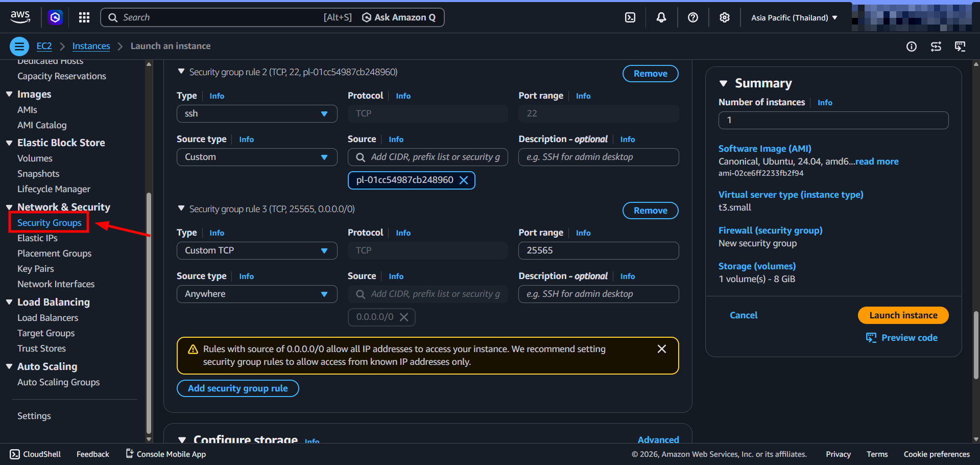Collapse Security group rule 2 section
This screenshot has width=980, height=465.
coord(181,72)
